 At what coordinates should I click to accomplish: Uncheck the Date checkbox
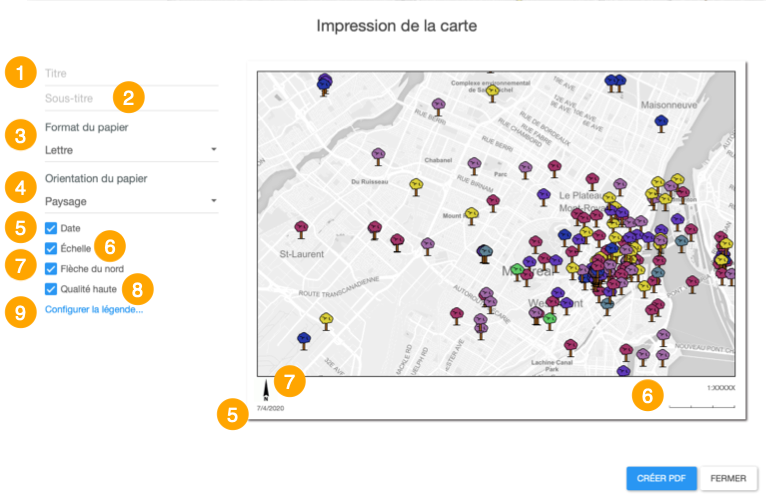(x=51, y=228)
